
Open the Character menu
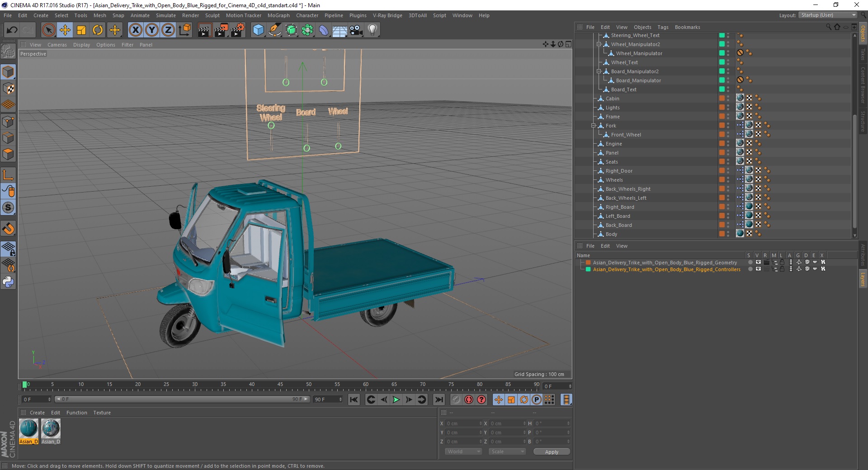pos(307,15)
